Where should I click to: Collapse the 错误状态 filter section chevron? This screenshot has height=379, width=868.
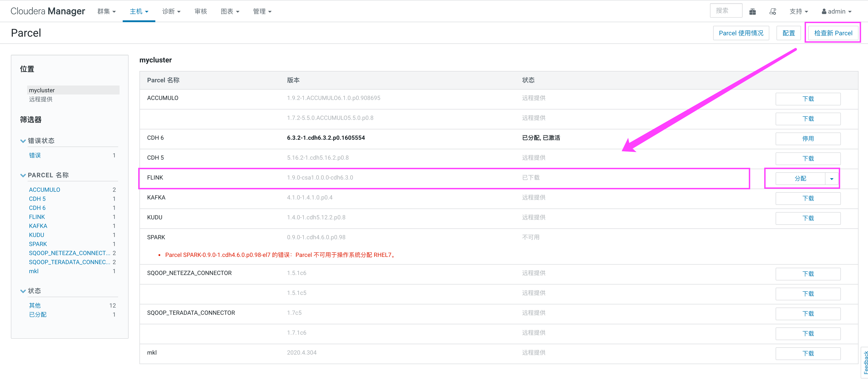coord(23,141)
